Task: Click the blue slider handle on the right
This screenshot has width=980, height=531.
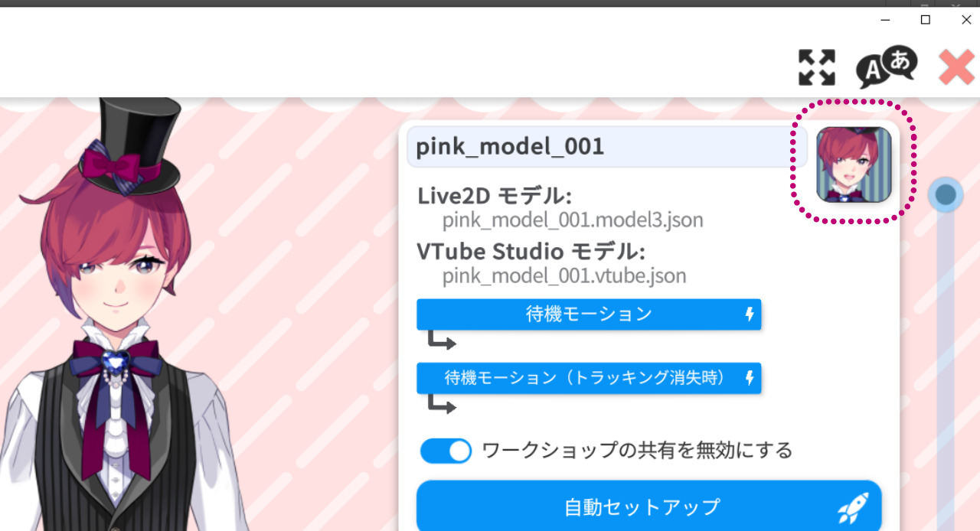Action: pyautogui.click(x=946, y=195)
